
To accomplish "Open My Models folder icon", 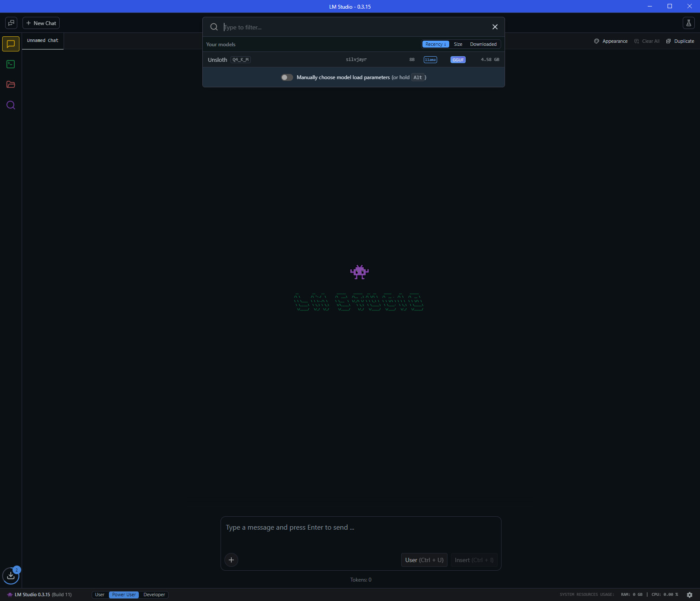I will [x=11, y=85].
